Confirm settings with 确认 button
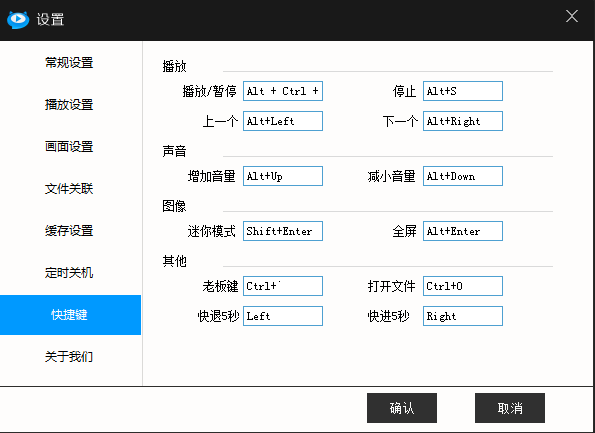 [402, 408]
